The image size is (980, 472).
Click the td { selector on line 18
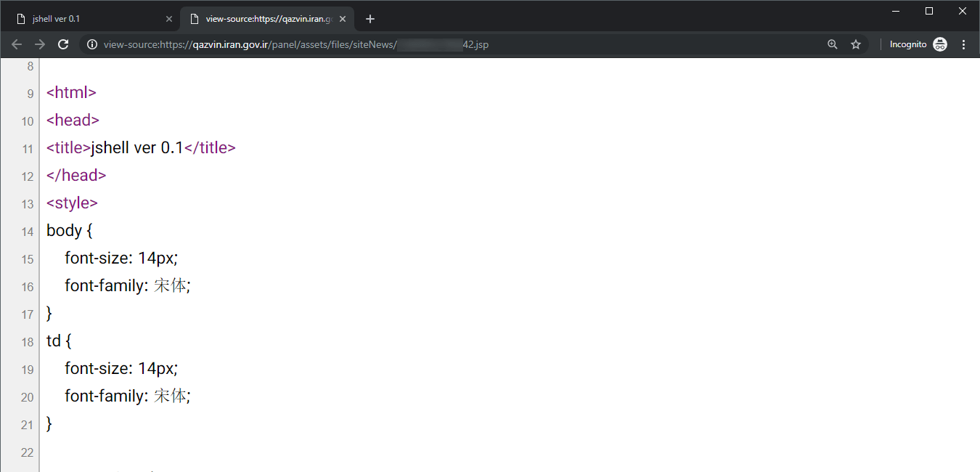pyautogui.click(x=59, y=341)
